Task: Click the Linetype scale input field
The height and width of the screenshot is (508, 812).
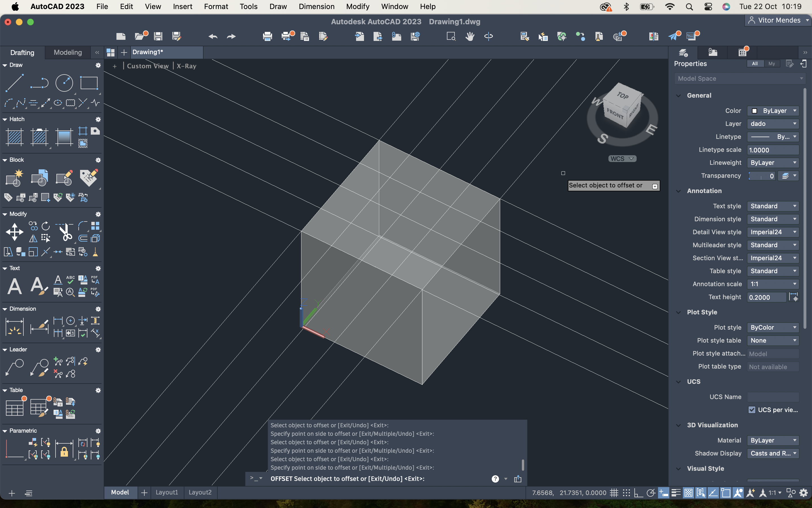Action: coord(773,150)
